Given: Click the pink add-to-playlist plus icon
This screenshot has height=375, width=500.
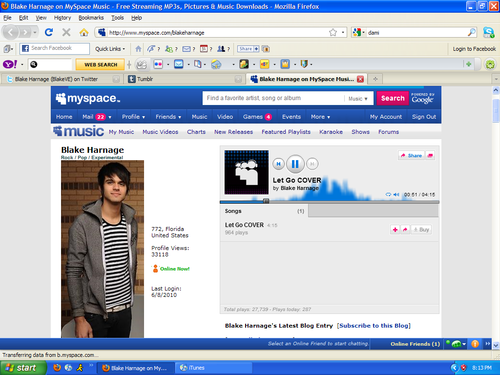Looking at the screenshot, I should click(x=395, y=229).
